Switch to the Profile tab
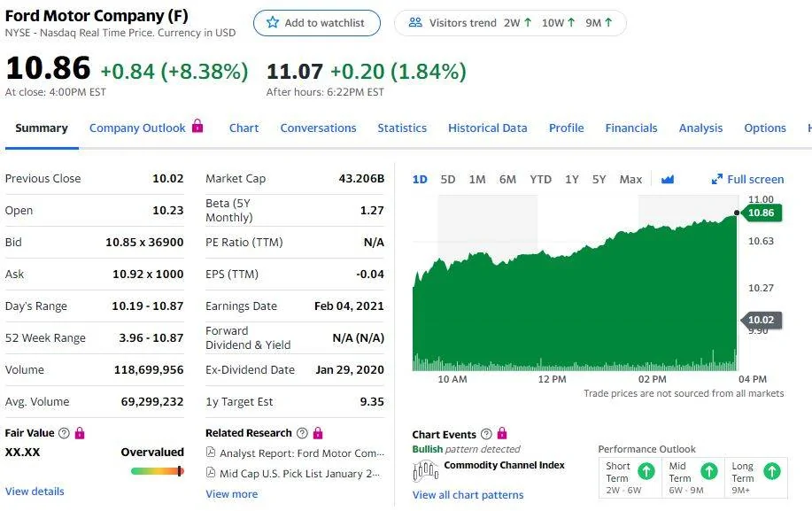 click(566, 128)
